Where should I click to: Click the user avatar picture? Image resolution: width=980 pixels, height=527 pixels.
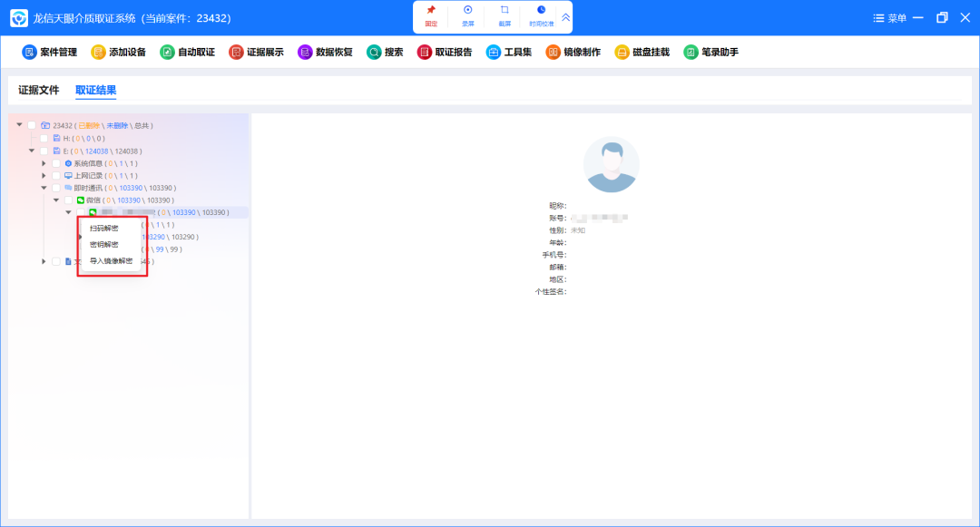click(x=612, y=165)
